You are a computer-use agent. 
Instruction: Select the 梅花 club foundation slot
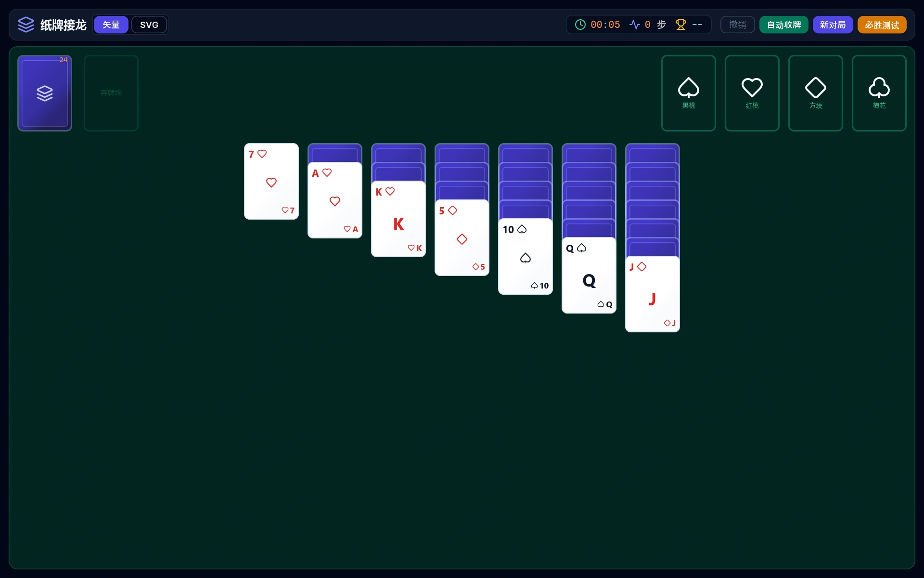pyautogui.click(x=879, y=93)
